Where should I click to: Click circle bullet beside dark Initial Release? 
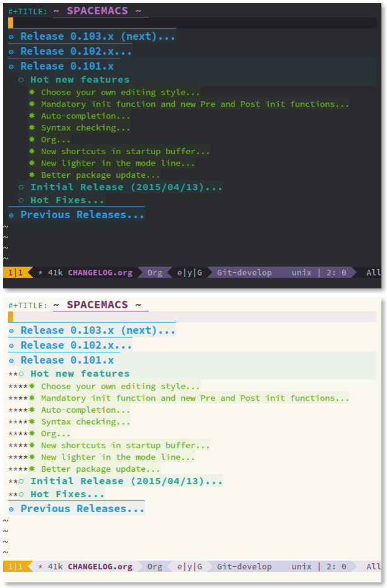pos(21,187)
